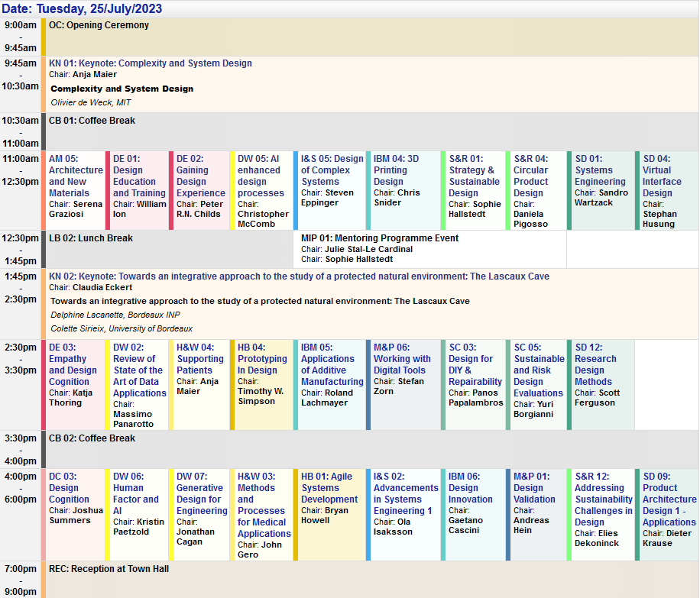
Task: Click the bold Complexity and System Design title
Action: point(122,89)
